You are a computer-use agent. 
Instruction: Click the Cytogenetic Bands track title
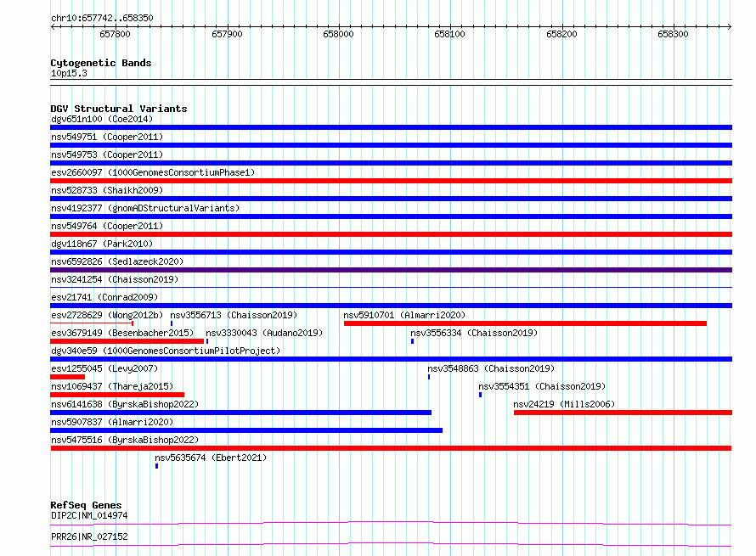coord(101,63)
